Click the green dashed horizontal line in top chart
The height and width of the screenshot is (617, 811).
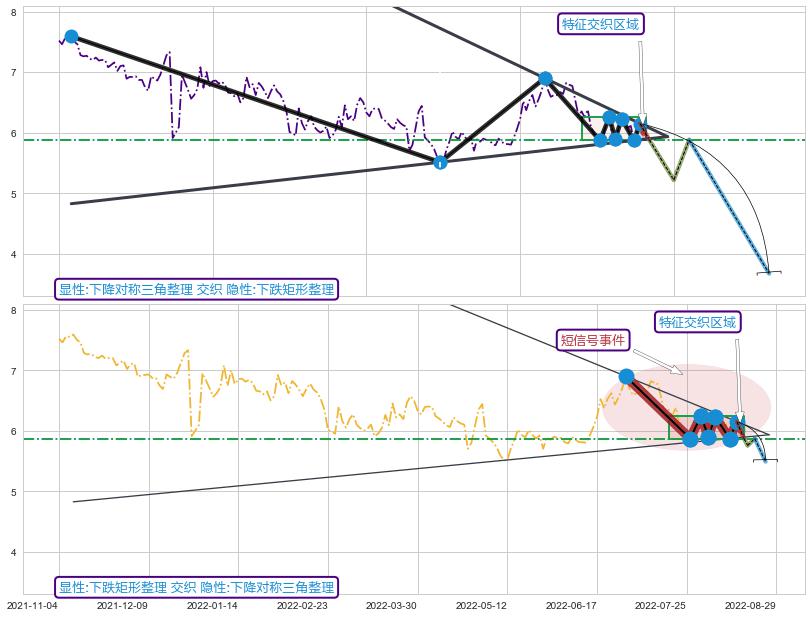point(300,140)
